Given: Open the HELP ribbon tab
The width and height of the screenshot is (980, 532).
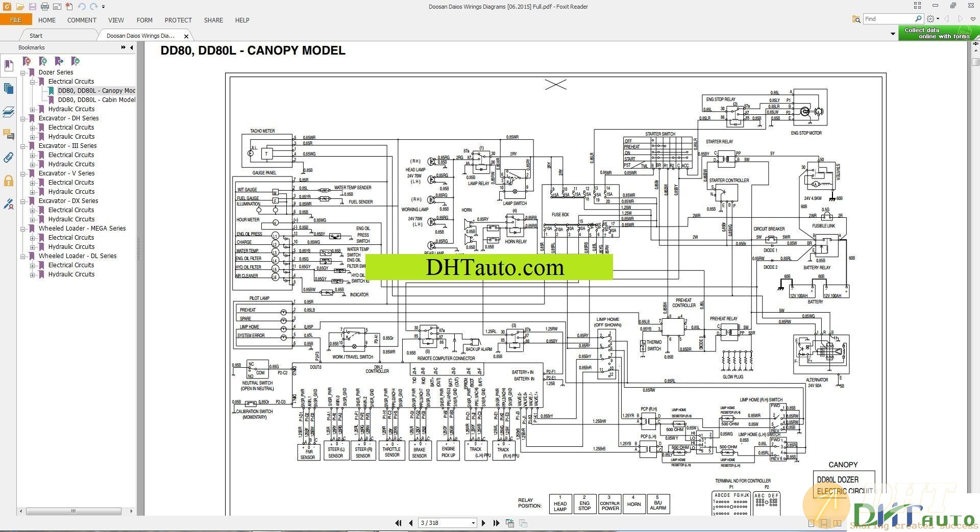Looking at the screenshot, I should point(242,20).
